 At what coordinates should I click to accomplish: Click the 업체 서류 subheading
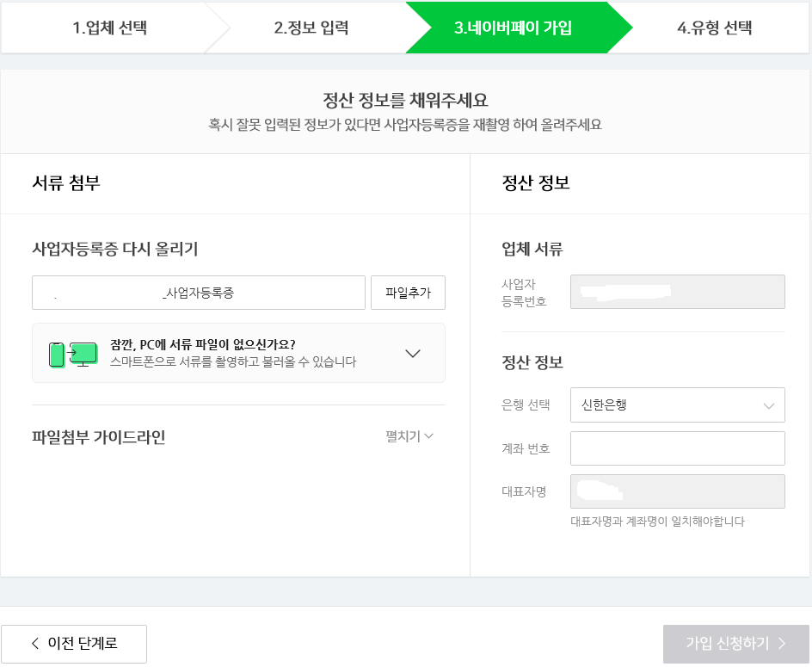point(532,249)
